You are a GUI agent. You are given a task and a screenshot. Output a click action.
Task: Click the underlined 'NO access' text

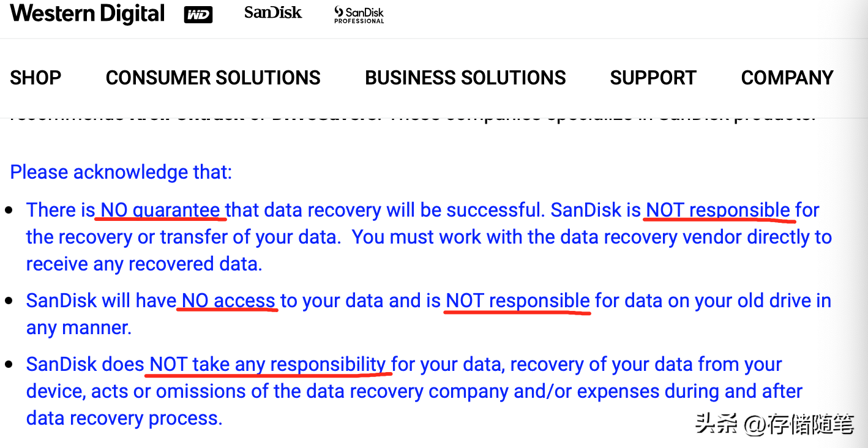click(x=228, y=301)
